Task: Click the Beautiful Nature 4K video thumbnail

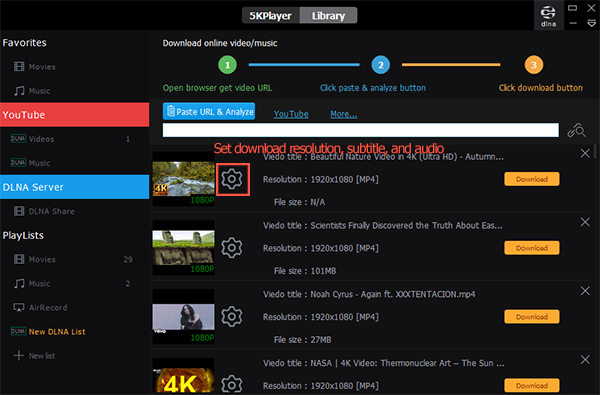Action: coord(183,179)
